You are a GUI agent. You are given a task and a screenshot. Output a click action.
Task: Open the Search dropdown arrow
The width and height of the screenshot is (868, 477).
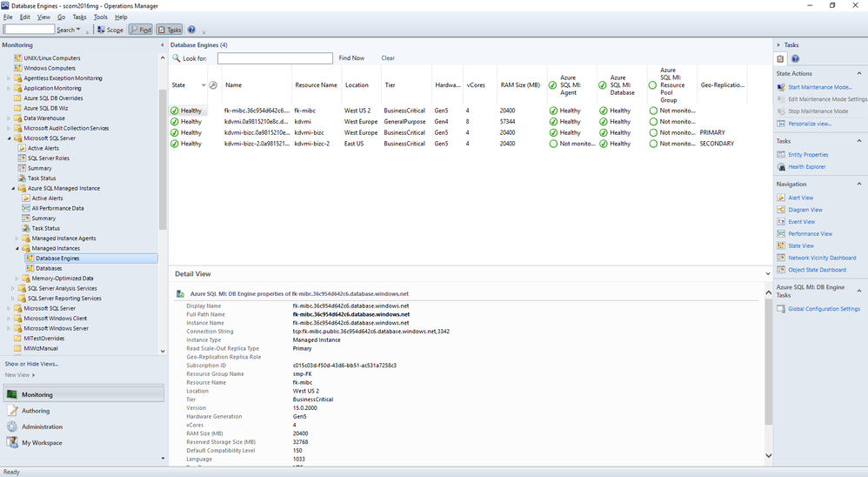78,30
